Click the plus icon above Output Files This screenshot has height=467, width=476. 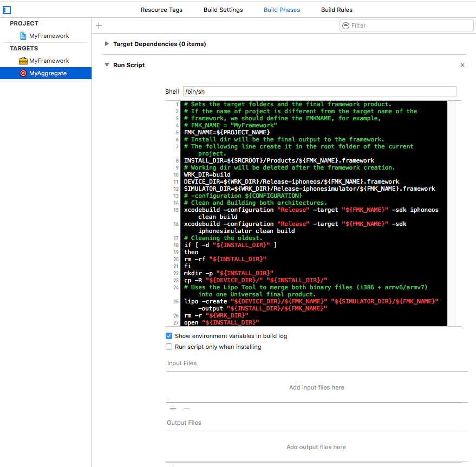[173, 408]
